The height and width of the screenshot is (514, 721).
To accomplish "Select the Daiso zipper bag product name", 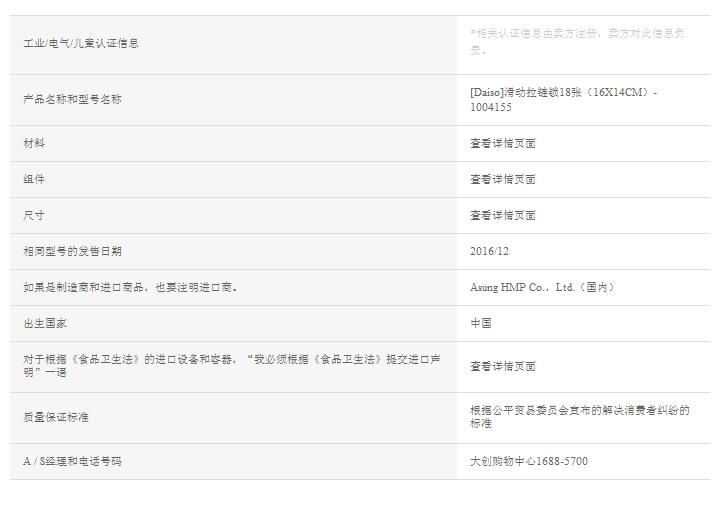I will click(563, 99).
